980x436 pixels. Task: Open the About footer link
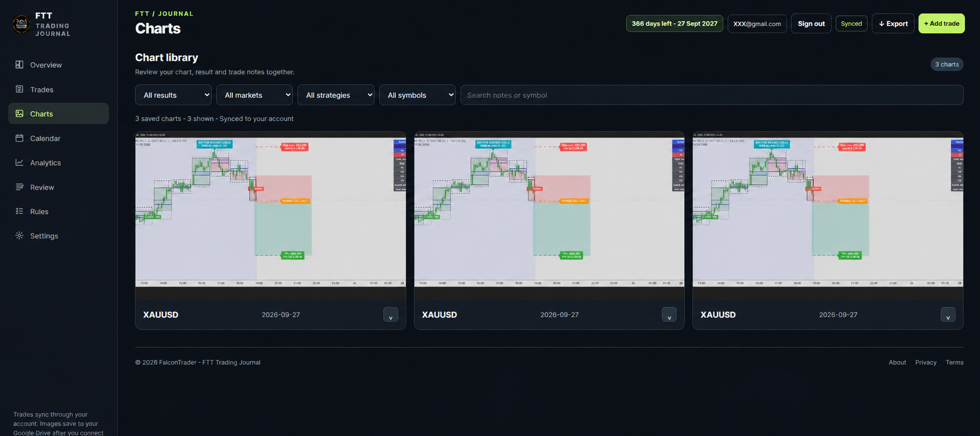point(897,363)
